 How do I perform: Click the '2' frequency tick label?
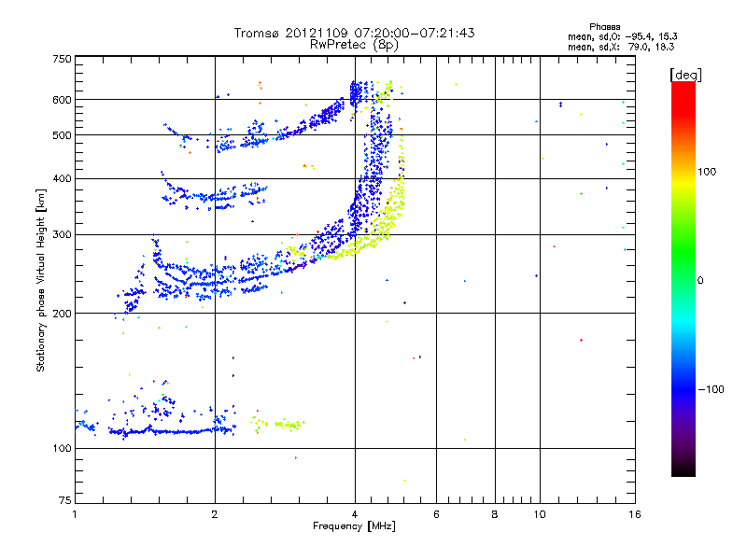(x=215, y=514)
